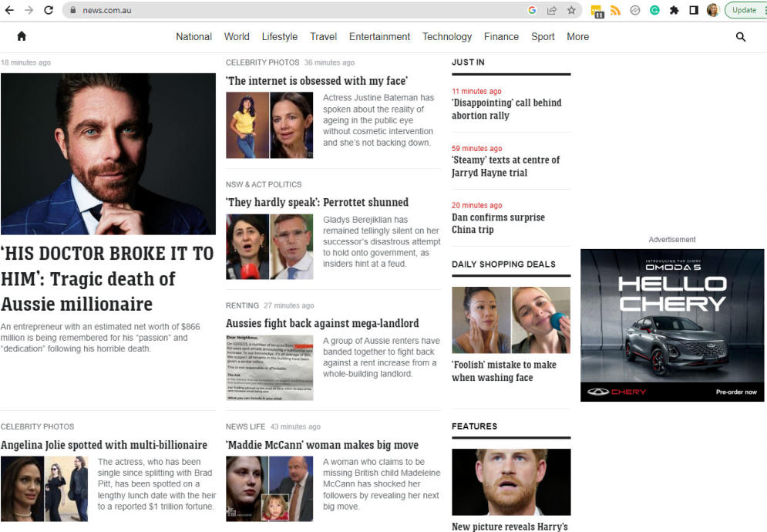Open the Grammarly extension icon

tap(654, 10)
